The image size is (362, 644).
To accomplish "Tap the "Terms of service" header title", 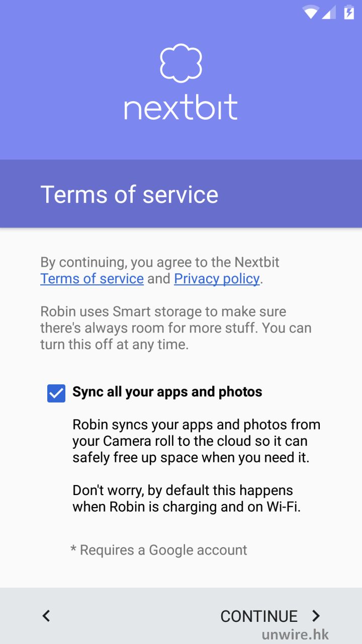I will click(129, 194).
